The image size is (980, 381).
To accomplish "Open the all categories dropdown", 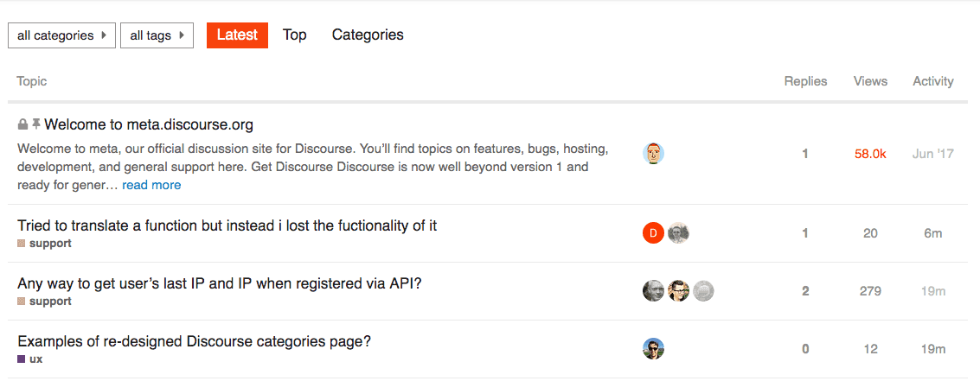I will pos(62,35).
